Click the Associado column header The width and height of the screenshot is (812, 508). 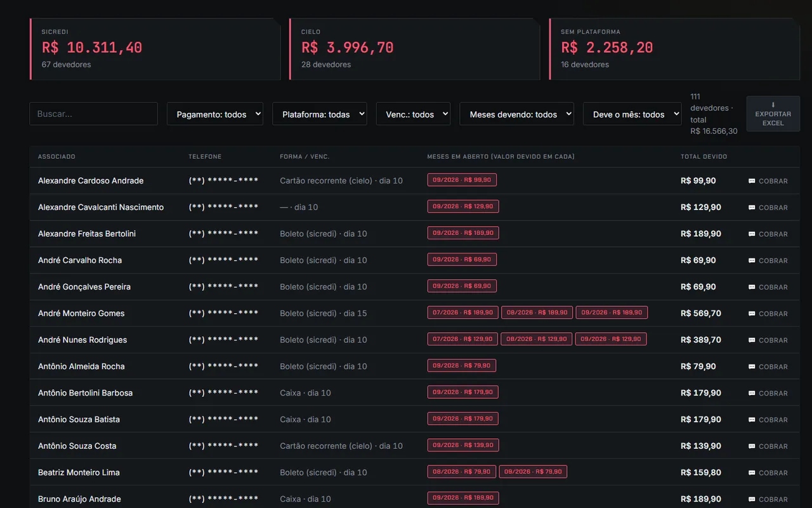56,157
